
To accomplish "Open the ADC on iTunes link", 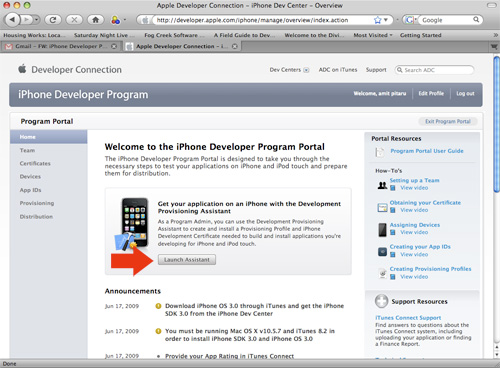I will pyautogui.click(x=338, y=70).
